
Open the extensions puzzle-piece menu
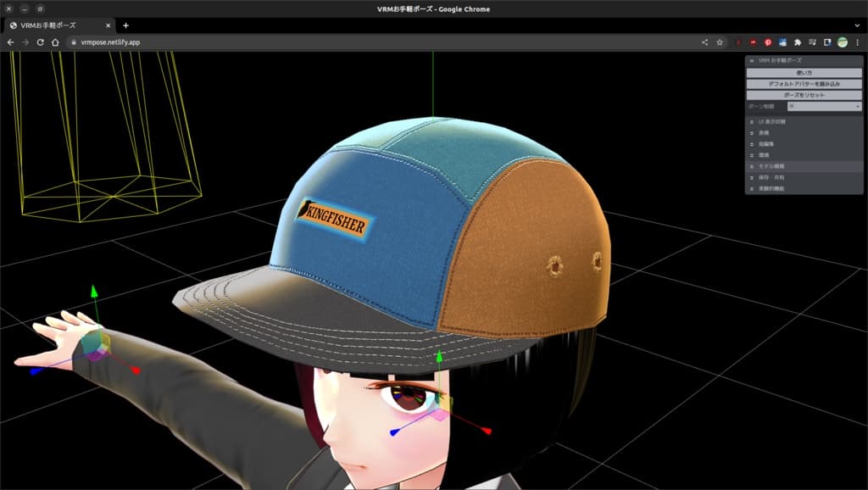(x=798, y=42)
